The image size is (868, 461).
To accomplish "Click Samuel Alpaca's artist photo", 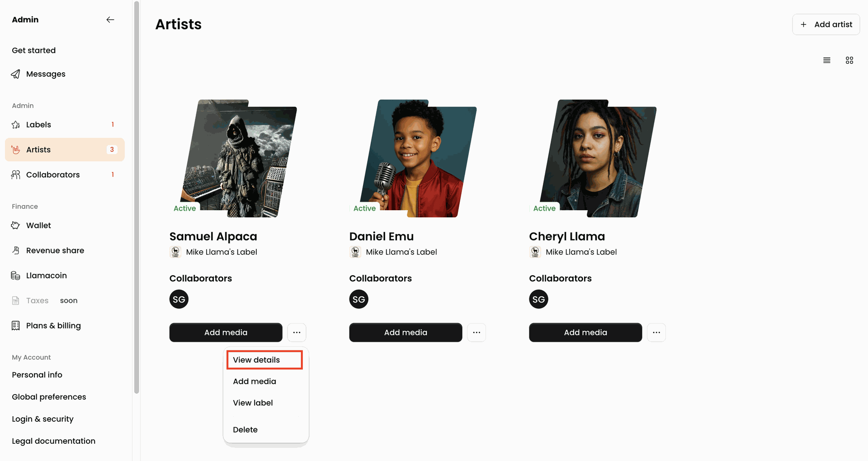I will point(239,159).
